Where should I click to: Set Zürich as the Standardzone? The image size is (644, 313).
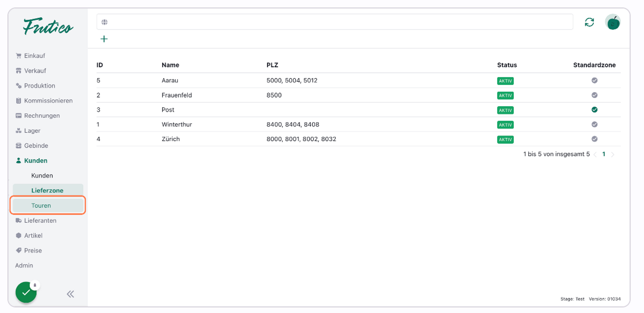pyautogui.click(x=594, y=139)
